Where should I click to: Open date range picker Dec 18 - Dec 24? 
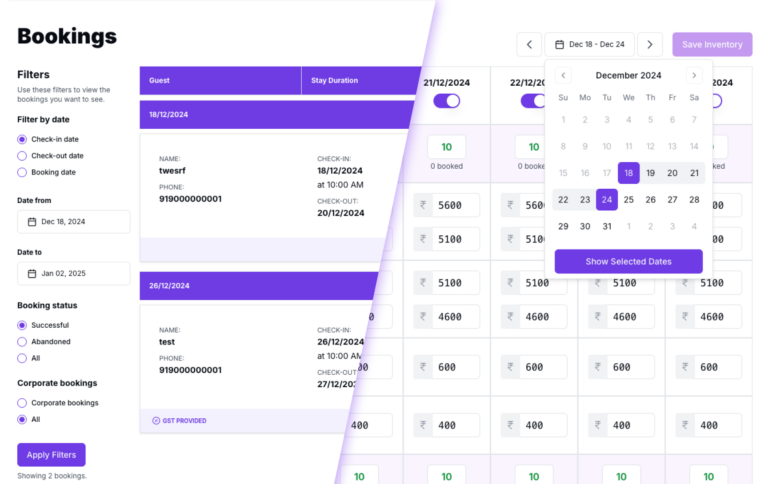(590, 45)
